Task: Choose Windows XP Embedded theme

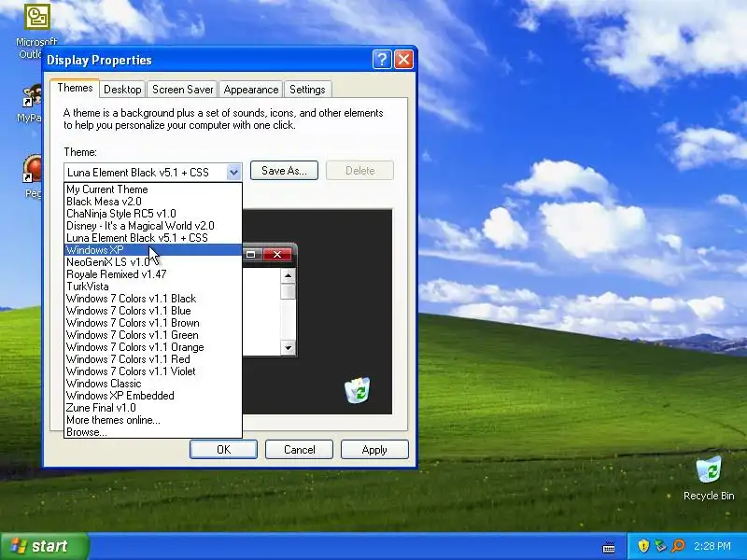Action: pyautogui.click(x=153, y=396)
